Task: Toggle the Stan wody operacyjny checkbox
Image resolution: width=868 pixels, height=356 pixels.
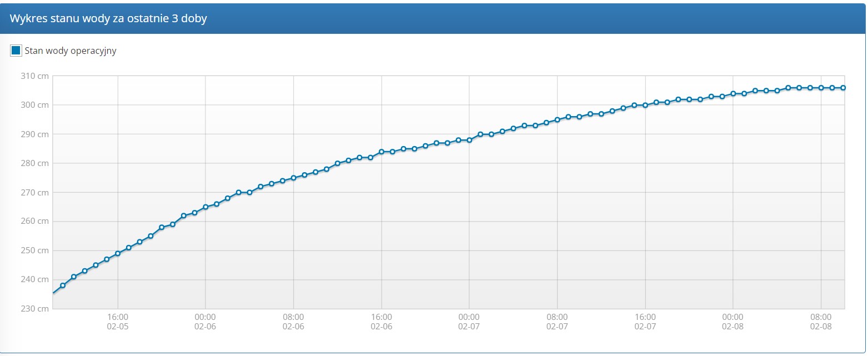Action: 16,51
